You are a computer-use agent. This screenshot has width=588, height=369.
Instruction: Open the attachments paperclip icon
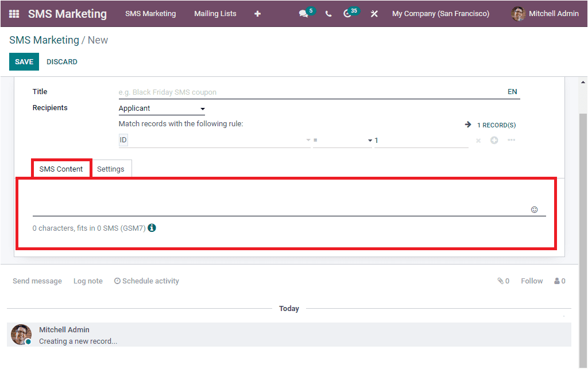[x=501, y=281]
